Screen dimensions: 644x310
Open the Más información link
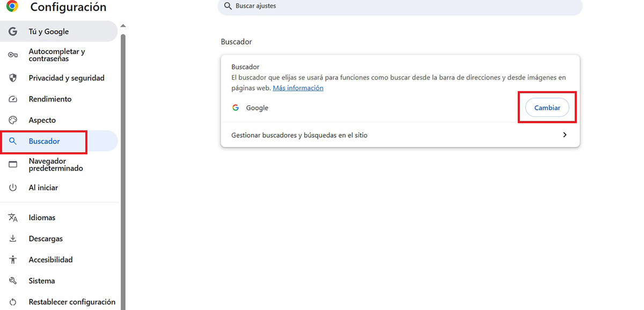(x=298, y=88)
